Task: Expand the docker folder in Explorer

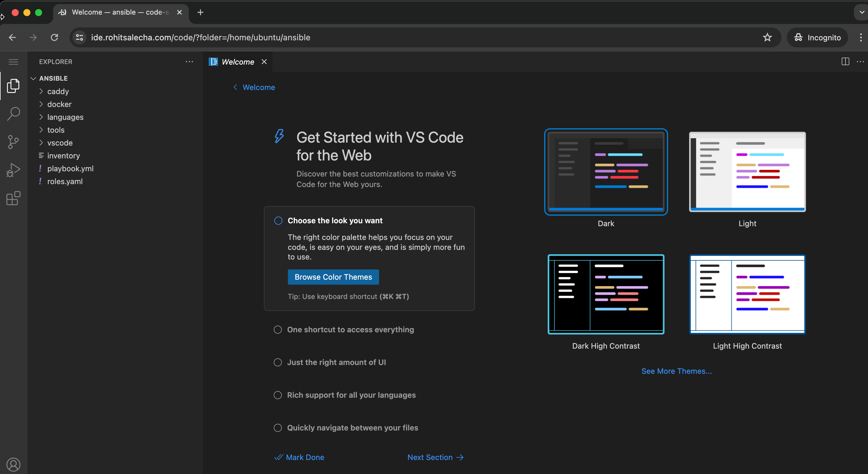Action: (58, 104)
